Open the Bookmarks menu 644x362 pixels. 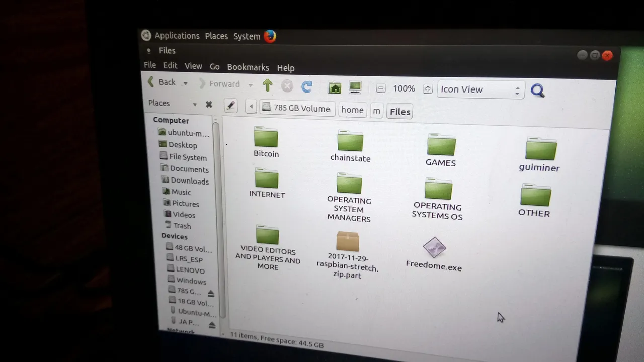click(248, 67)
